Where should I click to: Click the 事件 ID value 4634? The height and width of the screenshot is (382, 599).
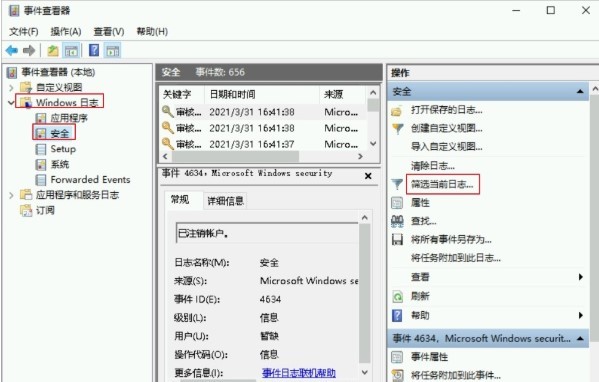[x=270, y=299]
